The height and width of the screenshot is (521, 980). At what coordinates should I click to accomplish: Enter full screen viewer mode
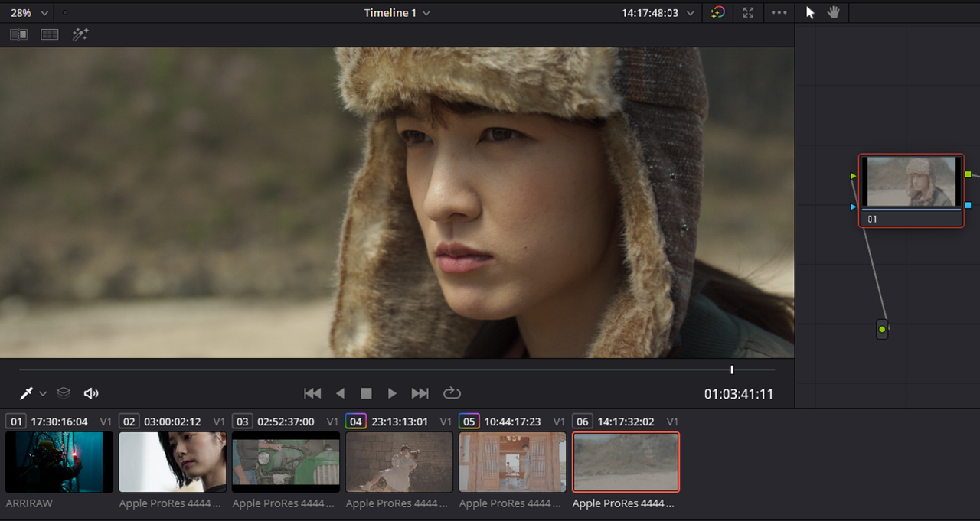748,13
